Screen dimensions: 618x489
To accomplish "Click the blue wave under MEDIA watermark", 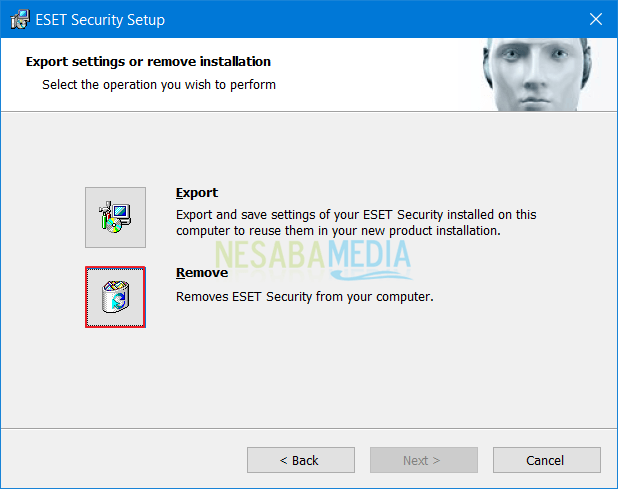I will (x=370, y=275).
